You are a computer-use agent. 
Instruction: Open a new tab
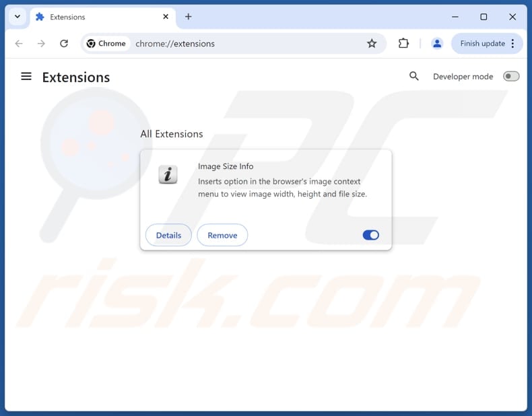point(189,17)
